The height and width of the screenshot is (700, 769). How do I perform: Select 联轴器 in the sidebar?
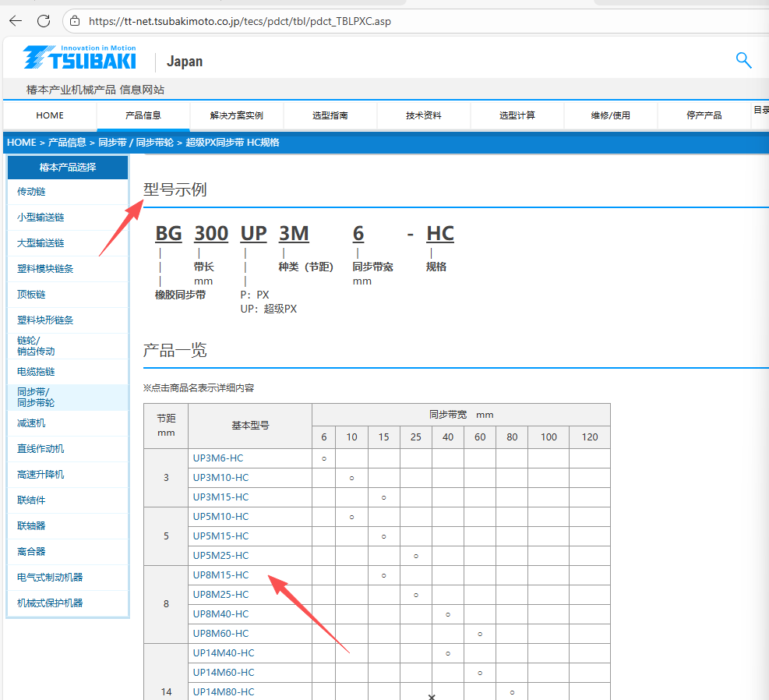tap(31, 525)
